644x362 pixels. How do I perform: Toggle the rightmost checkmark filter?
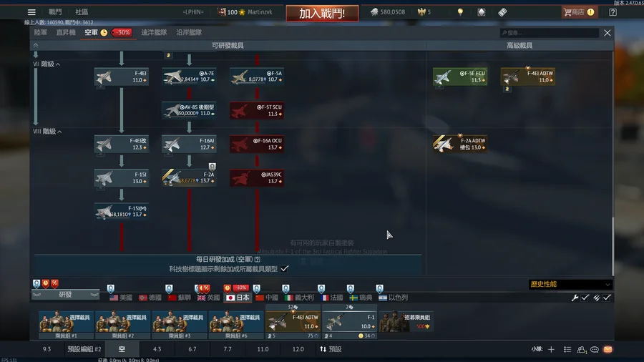coord(607,298)
